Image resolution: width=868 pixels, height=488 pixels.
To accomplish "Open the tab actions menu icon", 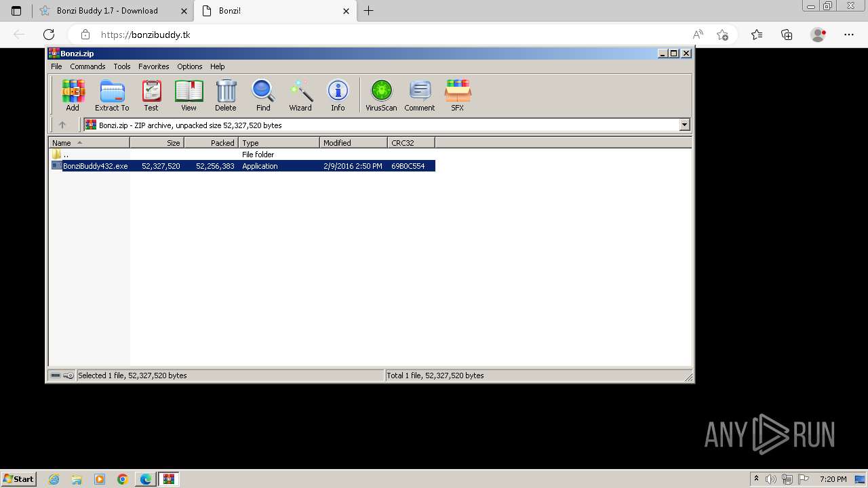I will click(x=16, y=11).
